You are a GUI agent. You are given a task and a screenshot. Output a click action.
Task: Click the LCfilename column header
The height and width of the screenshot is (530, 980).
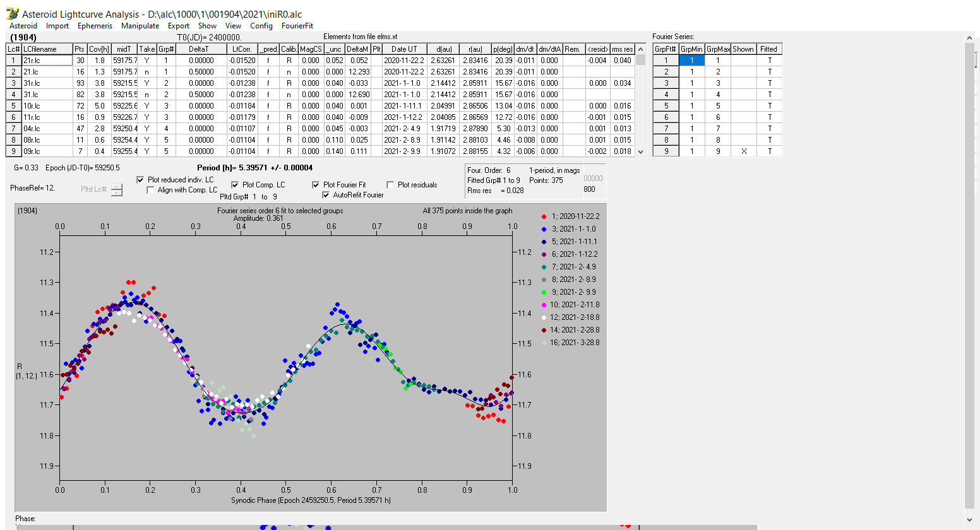pyautogui.click(x=47, y=49)
